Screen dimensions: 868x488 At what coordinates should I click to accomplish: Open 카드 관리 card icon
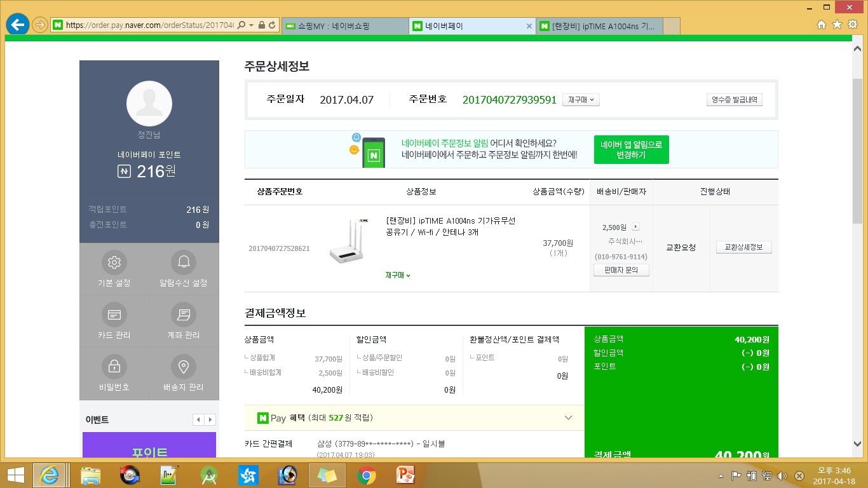pos(114,314)
